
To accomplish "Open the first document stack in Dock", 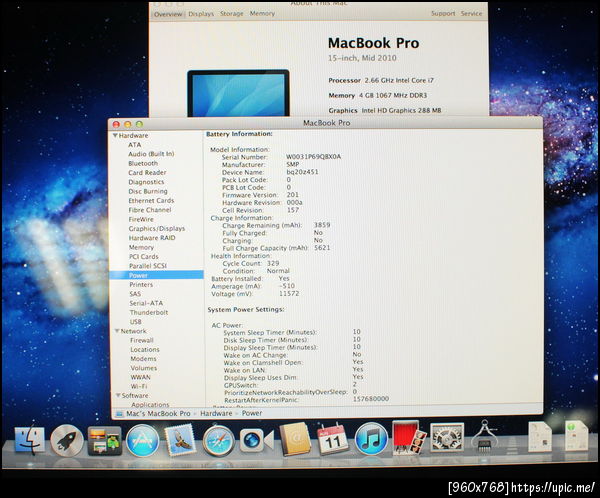I will point(539,437).
